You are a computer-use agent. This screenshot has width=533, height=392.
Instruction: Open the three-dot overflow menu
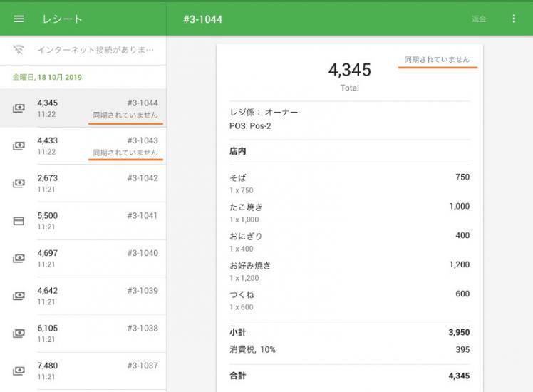point(514,19)
